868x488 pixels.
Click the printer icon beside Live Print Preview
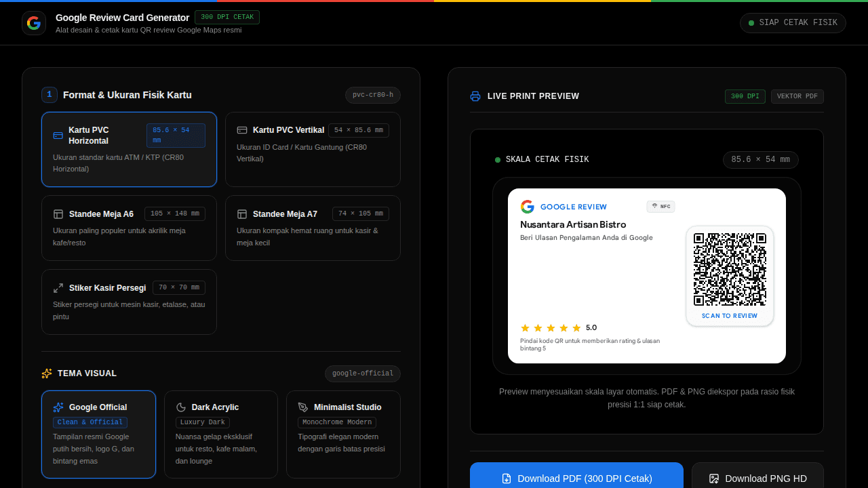(475, 96)
